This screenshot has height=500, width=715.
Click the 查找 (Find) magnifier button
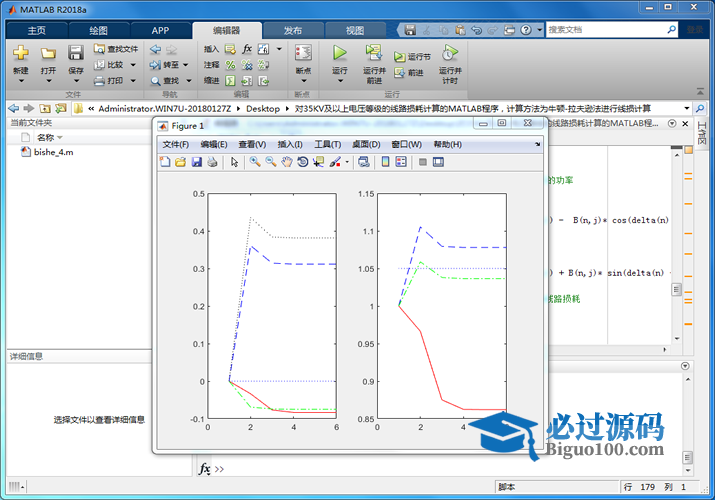click(x=165, y=81)
